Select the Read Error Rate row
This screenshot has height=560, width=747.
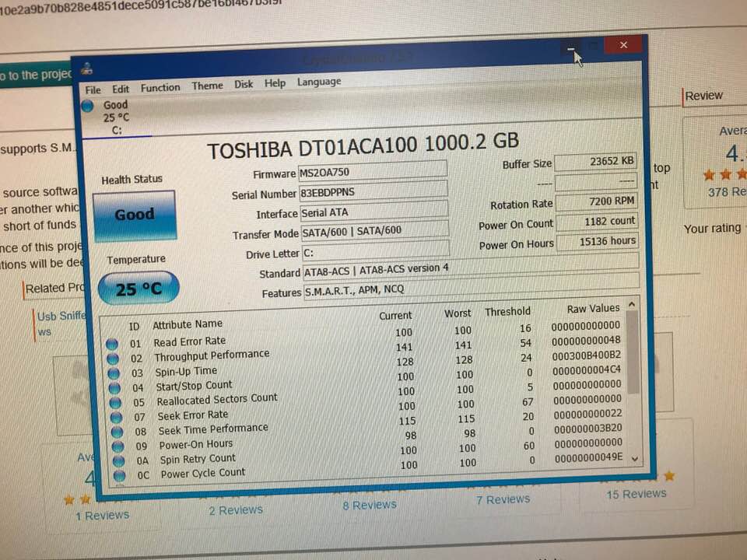(x=364, y=336)
